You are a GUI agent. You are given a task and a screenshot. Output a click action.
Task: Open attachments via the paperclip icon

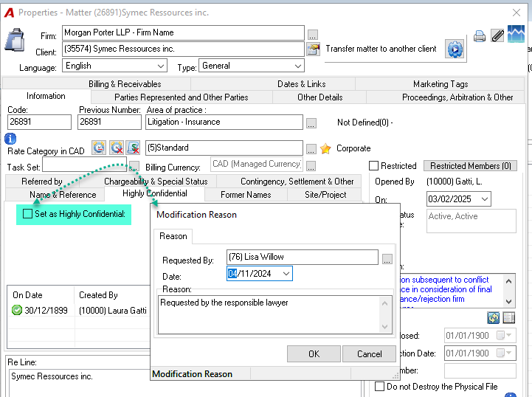pos(497,35)
